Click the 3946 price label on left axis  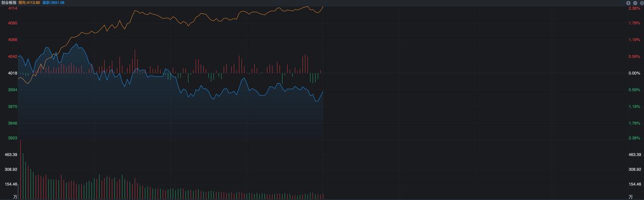click(x=13, y=123)
